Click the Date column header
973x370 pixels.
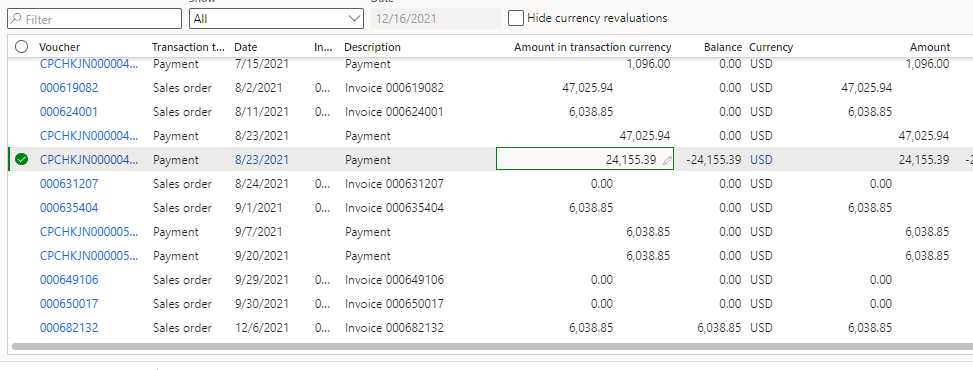tap(246, 47)
